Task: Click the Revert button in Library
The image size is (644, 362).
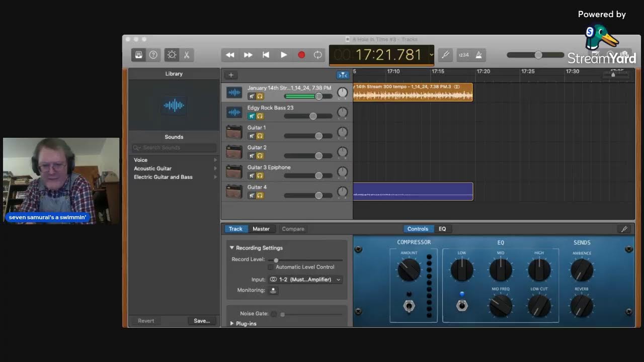Action: 146,321
